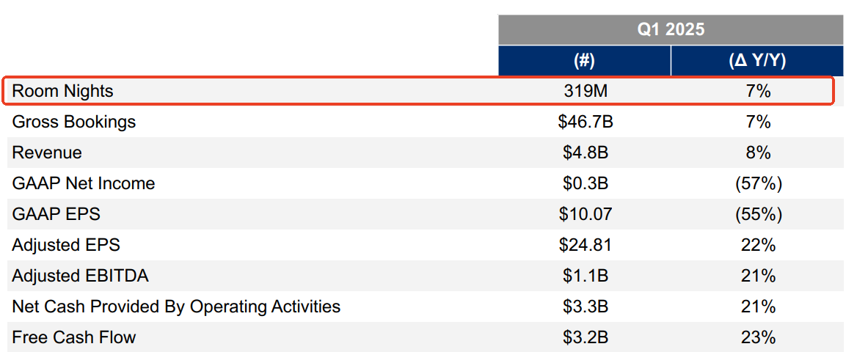Click the Revenue row label

(47, 153)
